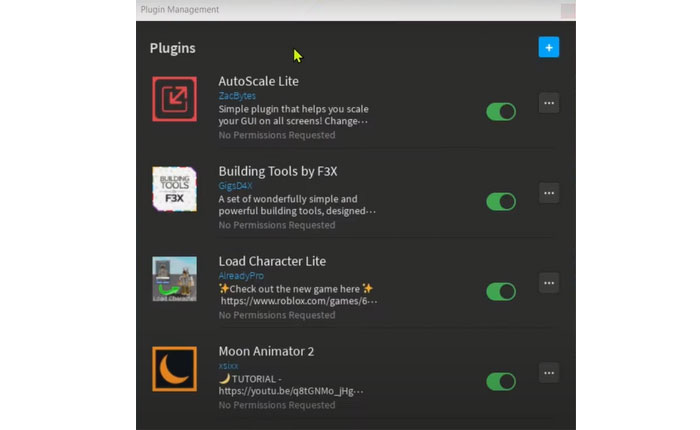Click 'No Permissions Requested' under AutoScale Lite
This screenshot has height=430, width=700.
pos(277,135)
